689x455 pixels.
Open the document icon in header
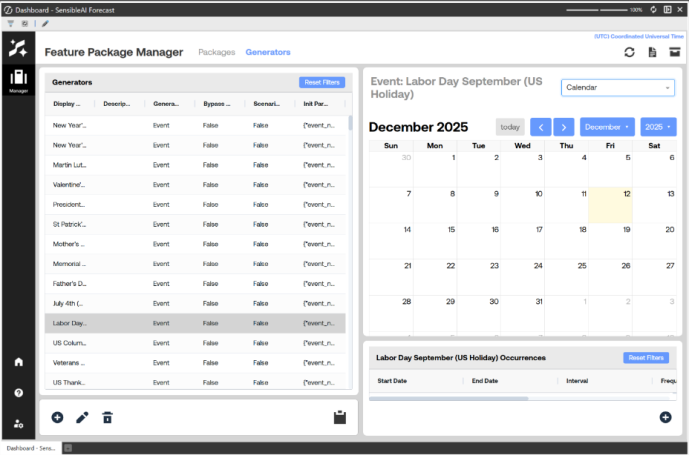pyautogui.click(x=652, y=52)
